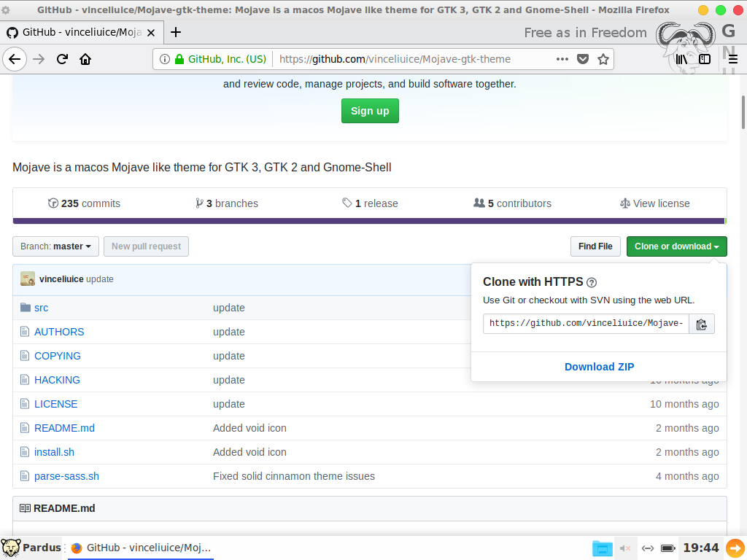
Task: Click the window settings gear icon
Action: 6,9
